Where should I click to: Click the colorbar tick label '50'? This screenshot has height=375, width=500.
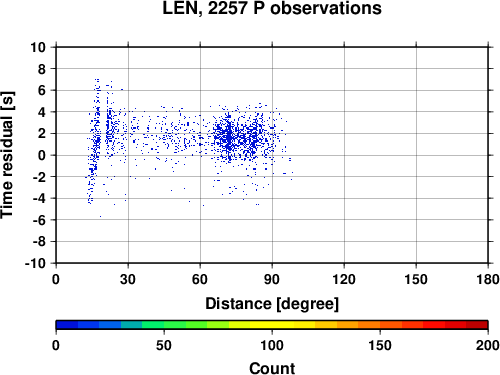[x=164, y=345]
